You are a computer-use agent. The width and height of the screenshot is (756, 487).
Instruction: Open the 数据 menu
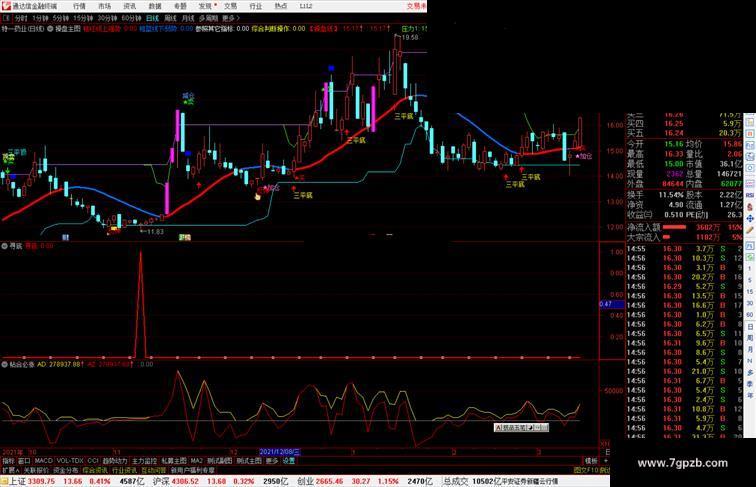point(155,6)
